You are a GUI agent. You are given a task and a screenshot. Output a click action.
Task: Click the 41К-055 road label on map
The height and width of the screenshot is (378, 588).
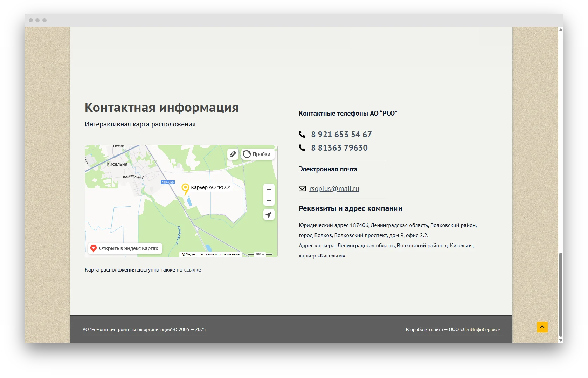point(168,182)
